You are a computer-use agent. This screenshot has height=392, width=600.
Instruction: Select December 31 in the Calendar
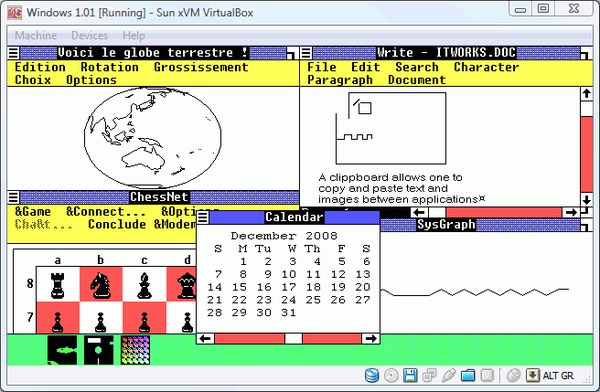[289, 313]
